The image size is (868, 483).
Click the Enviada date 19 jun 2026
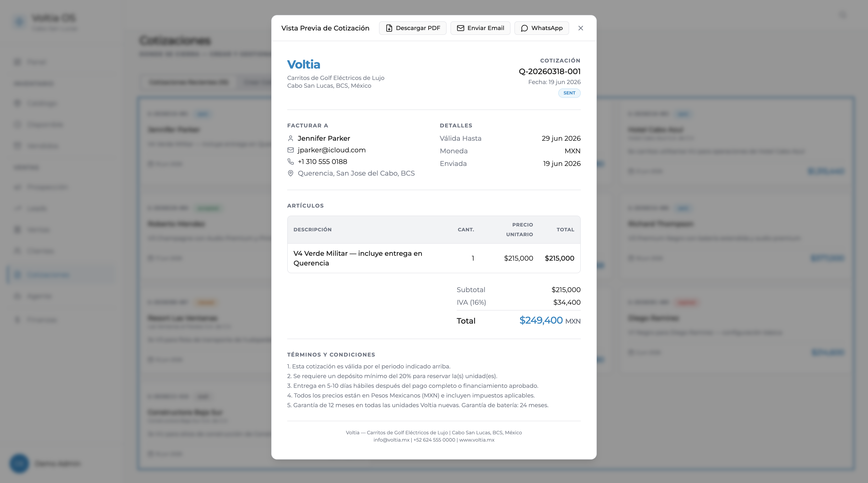pos(562,164)
